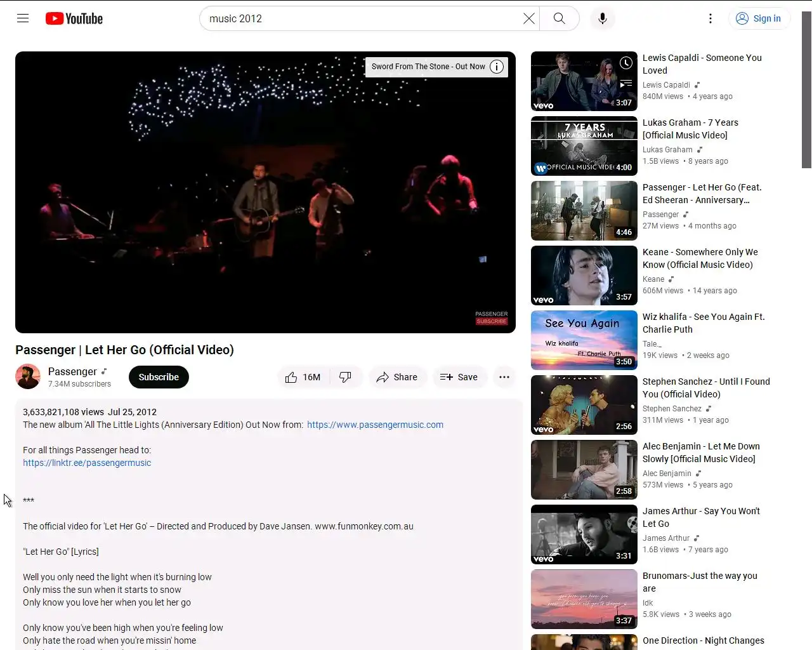812x650 pixels.
Task: Like the video with thumbs up
Action: [303, 377]
